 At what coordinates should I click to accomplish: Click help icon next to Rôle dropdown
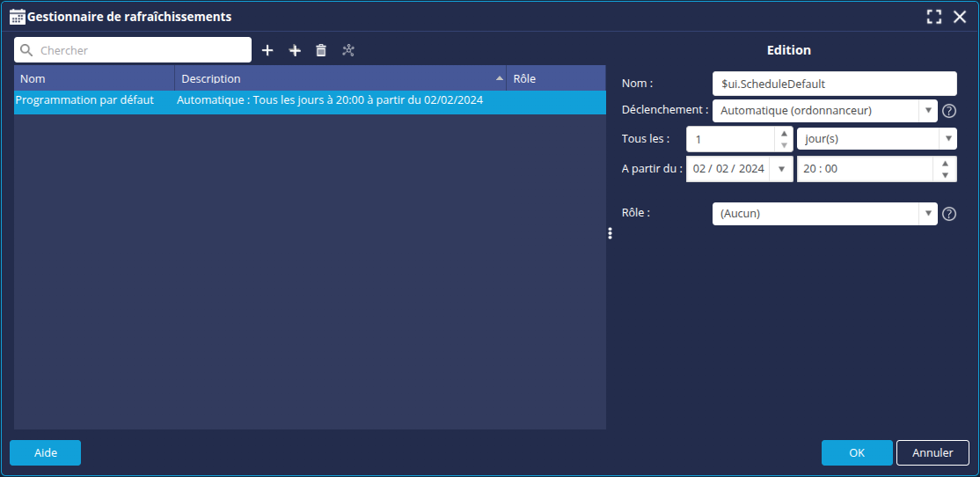[x=949, y=214]
